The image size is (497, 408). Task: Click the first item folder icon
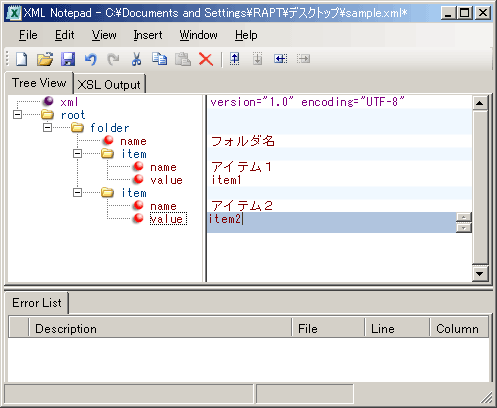click(x=107, y=153)
